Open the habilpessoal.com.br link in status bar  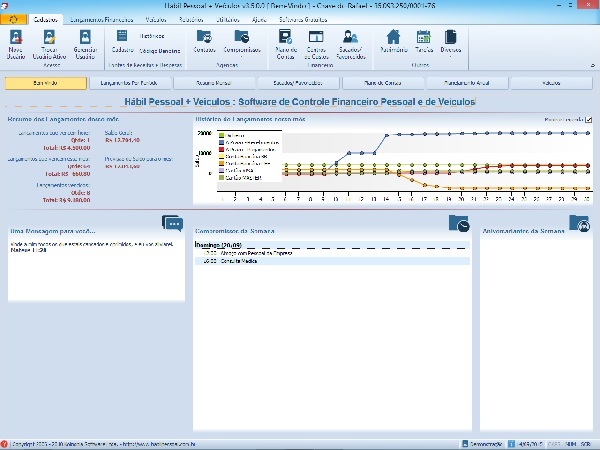(158, 444)
